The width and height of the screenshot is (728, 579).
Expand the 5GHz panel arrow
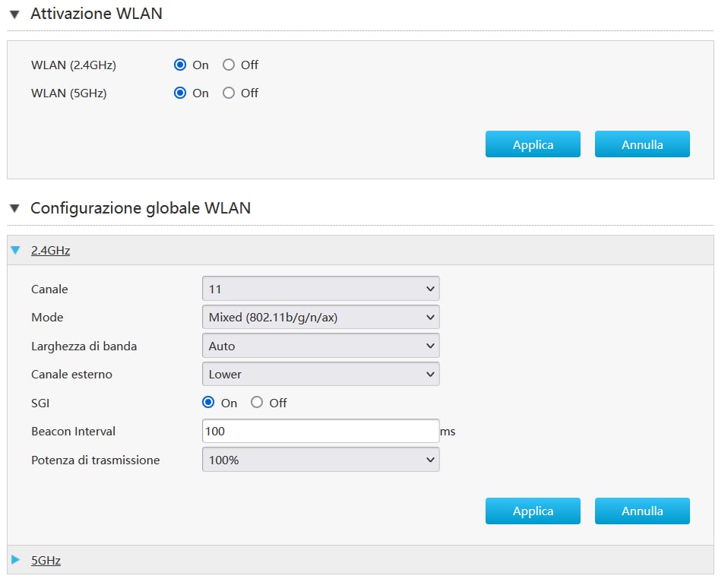(15, 560)
